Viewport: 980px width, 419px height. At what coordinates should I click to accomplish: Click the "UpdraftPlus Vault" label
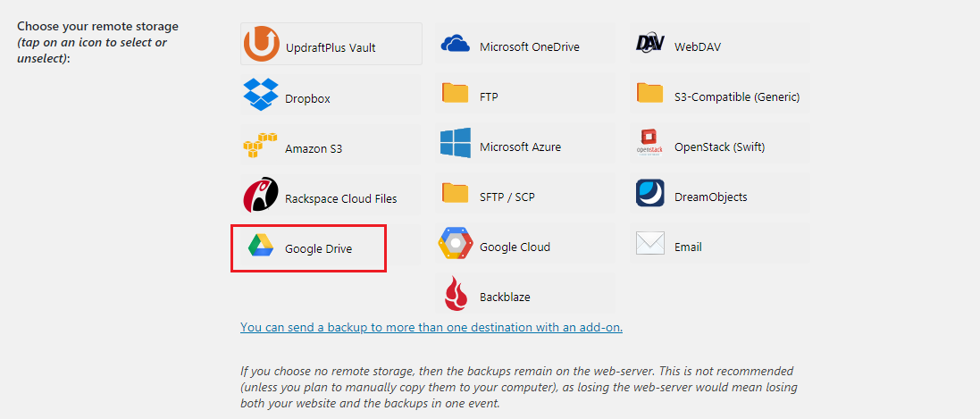tap(331, 47)
